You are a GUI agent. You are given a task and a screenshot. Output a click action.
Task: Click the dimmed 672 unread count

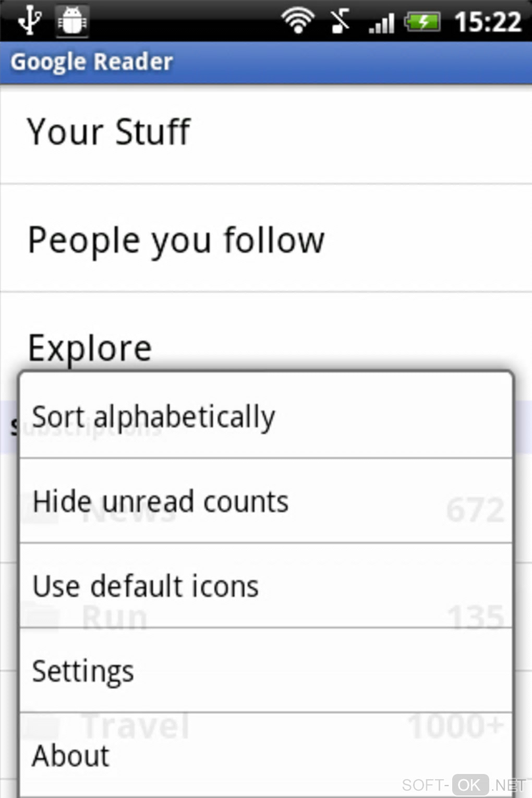(475, 510)
